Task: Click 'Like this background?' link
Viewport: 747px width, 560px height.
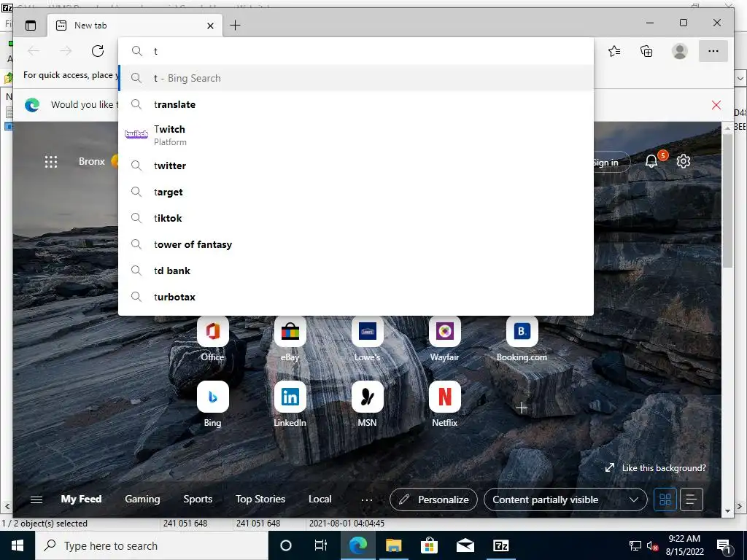Action: [x=656, y=468]
